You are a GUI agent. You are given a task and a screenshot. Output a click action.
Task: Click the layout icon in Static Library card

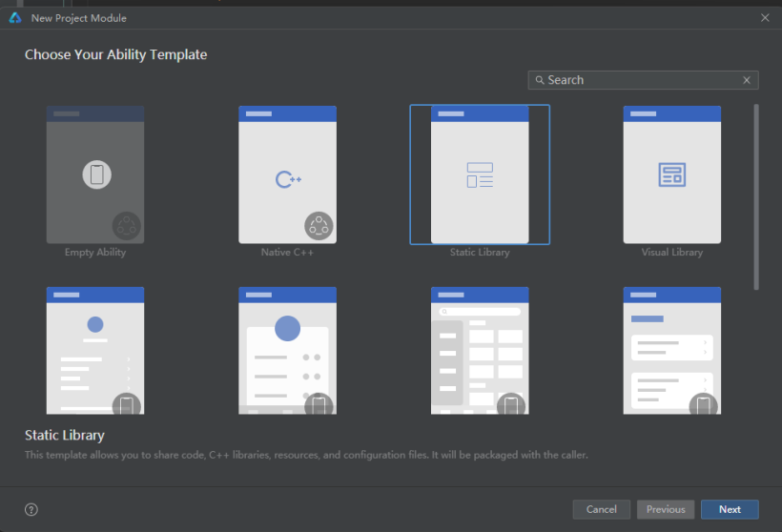pyautogui.click(x=480, y=175)
